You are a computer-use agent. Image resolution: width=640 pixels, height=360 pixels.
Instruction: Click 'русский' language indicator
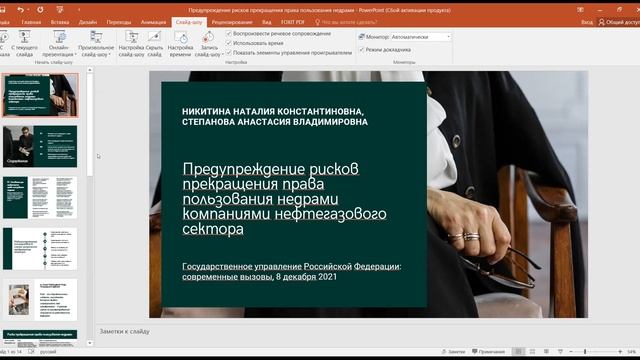coord(48,351)
